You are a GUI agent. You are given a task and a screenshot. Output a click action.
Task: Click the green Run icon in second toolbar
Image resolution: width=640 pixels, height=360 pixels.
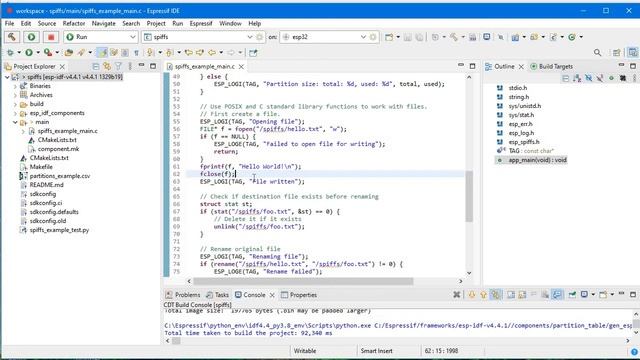tap(29, 53)
